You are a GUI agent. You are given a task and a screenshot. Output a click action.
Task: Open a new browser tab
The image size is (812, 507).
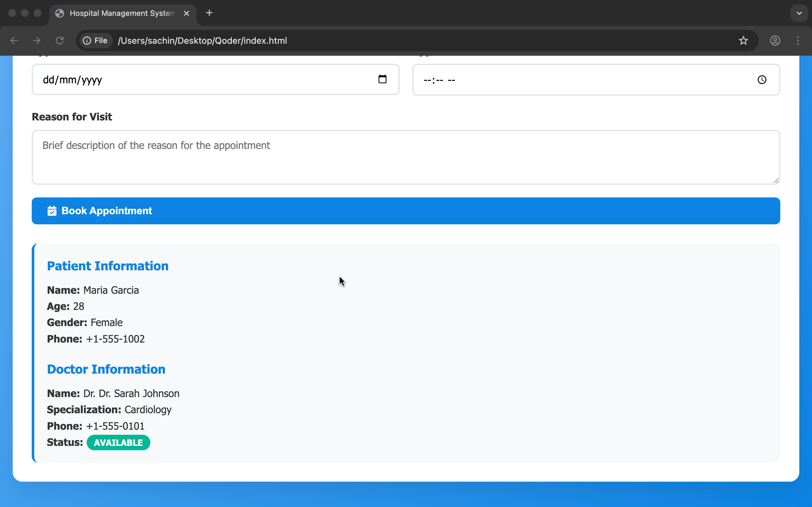point(209,13)
